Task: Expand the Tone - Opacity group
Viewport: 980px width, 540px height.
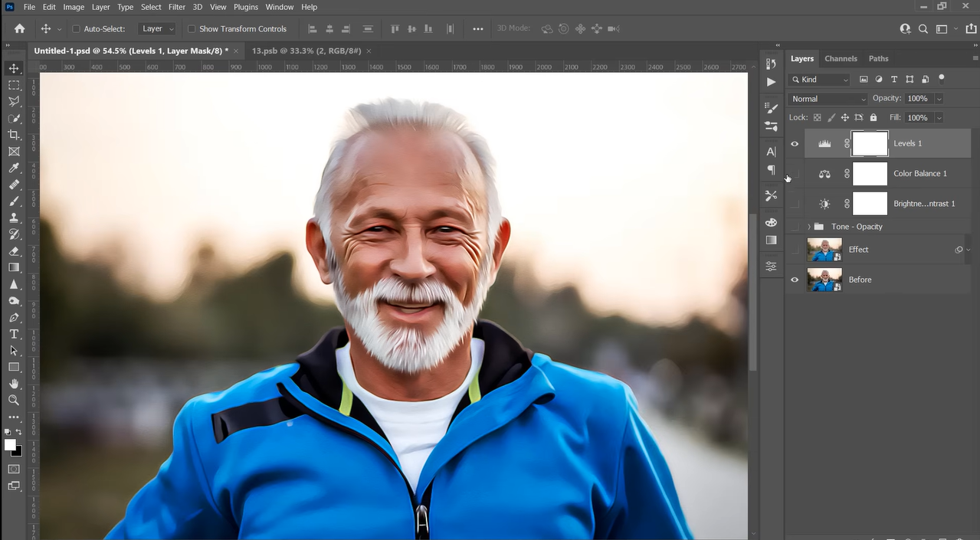Action: coord(808,226)
